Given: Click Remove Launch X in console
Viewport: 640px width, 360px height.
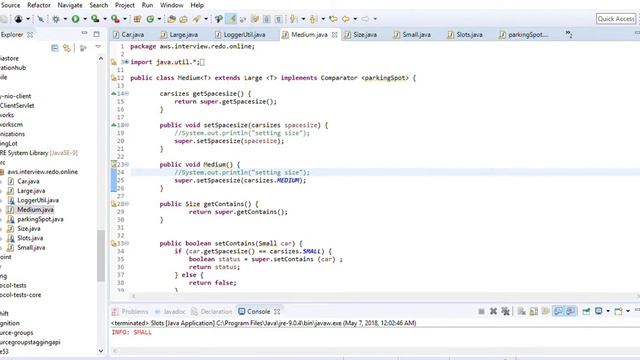Looking at the screenshot, I should point(493,311).
